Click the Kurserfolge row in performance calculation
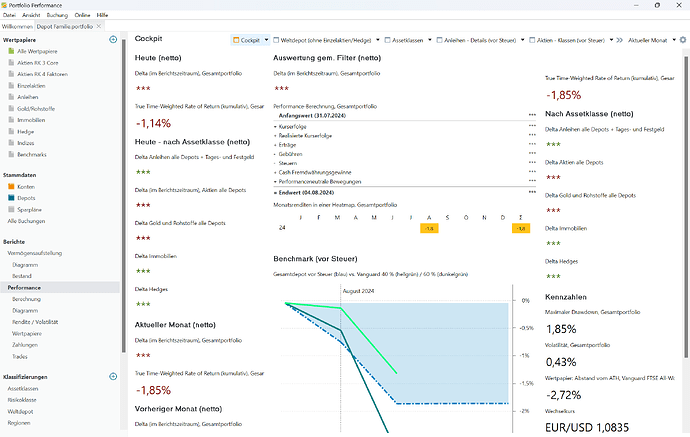690x437 pixels. 405,126
